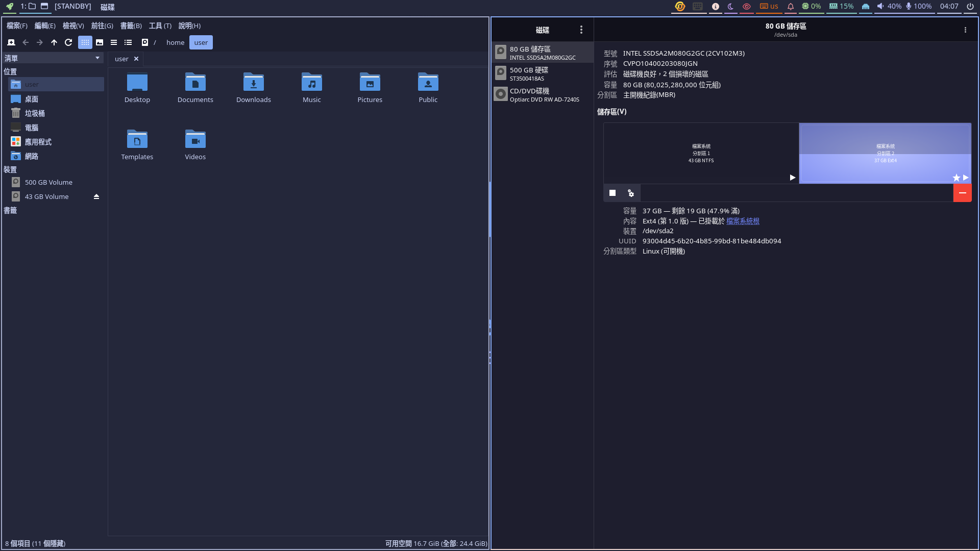Unmount partition with the stop square button

(612, 193)
